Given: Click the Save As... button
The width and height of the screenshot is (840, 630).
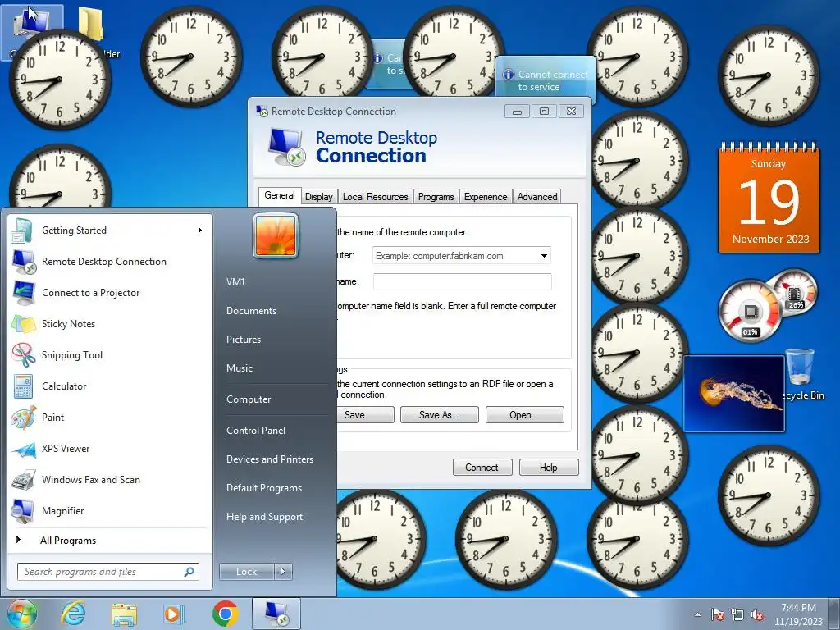Looking at the screenshot, I should pyautogui.click(x=440, y=414).
